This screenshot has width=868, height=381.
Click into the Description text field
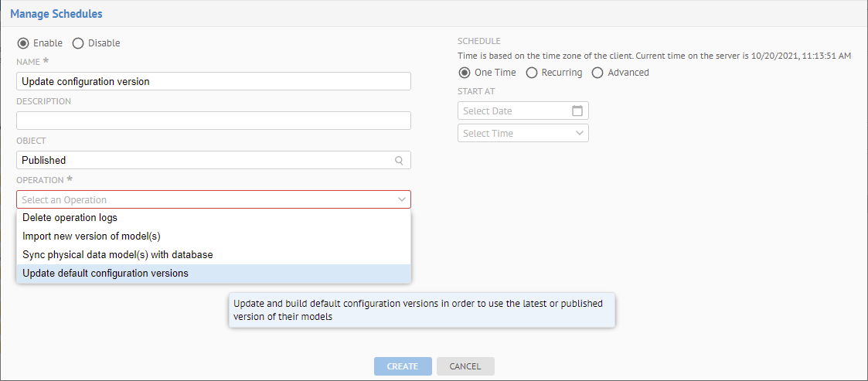tap(213, 121)
